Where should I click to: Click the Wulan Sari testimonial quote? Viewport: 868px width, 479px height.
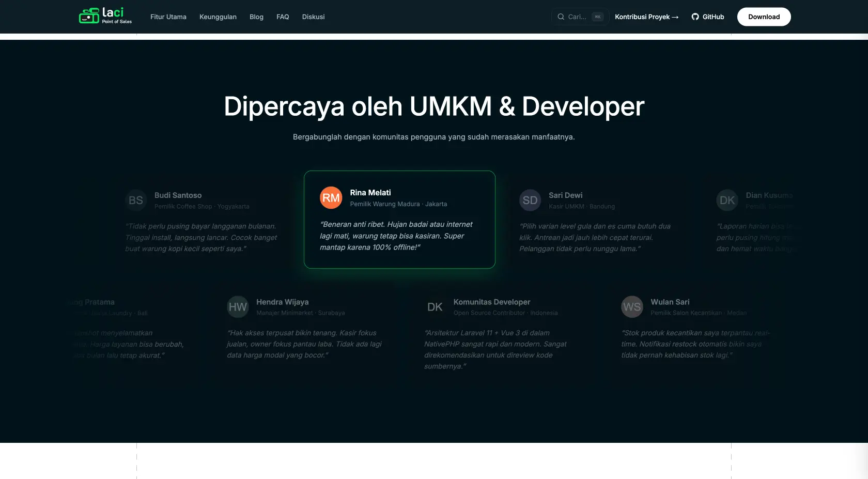point(695,344)
